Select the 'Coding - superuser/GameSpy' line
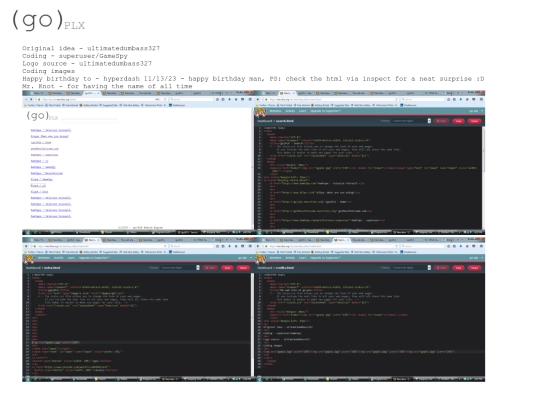The height and width of the screenshot is (405, 540). 75,56
